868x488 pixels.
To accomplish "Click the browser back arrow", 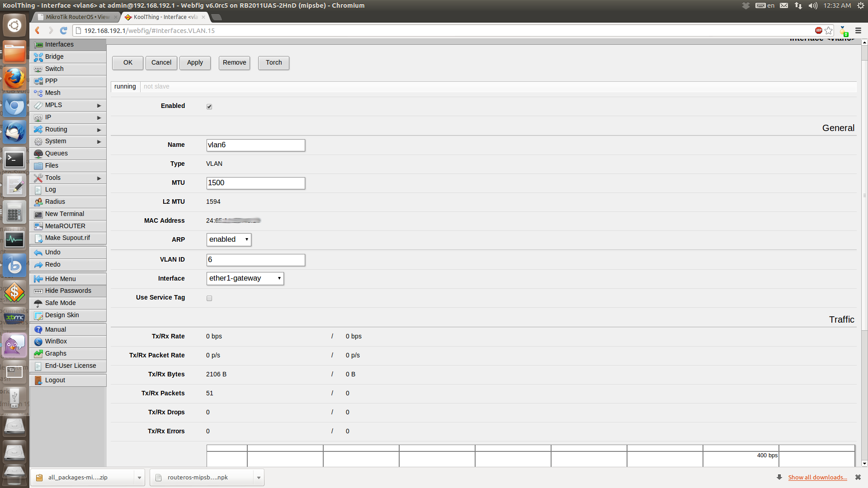I will point(38,30).
